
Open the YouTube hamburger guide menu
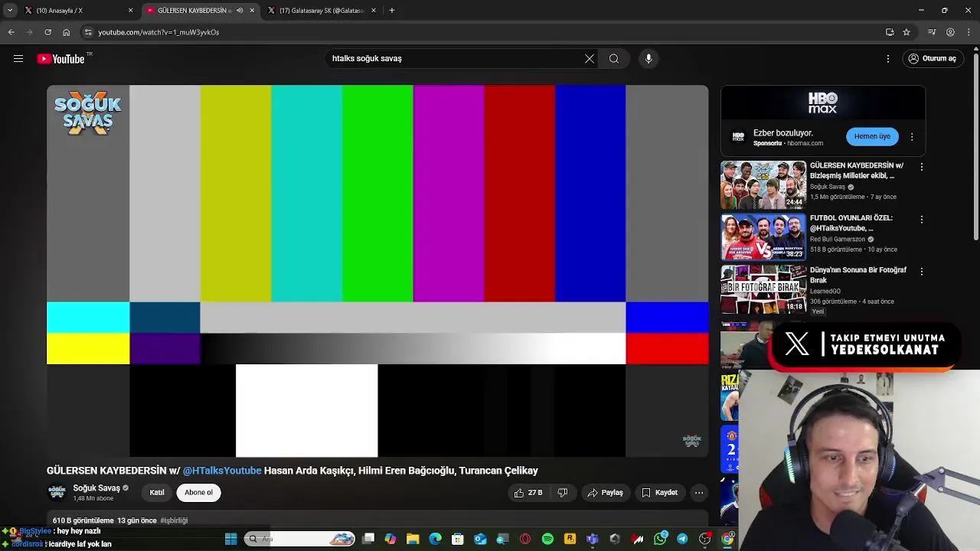18,58
